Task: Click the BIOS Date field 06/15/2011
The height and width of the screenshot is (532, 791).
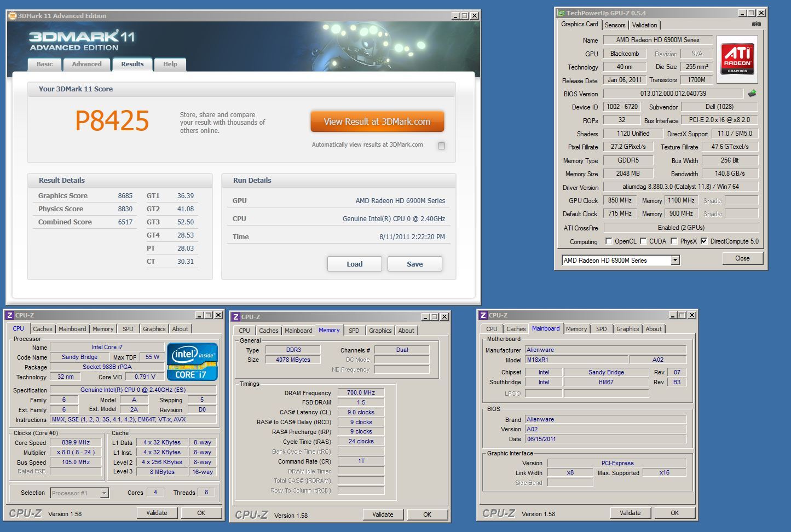Action: [605, 439]
